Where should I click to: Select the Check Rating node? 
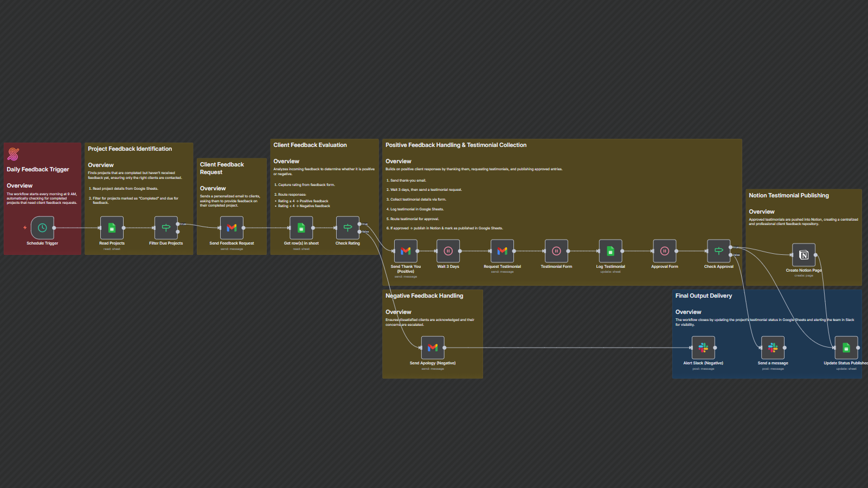tap(348, 228)
